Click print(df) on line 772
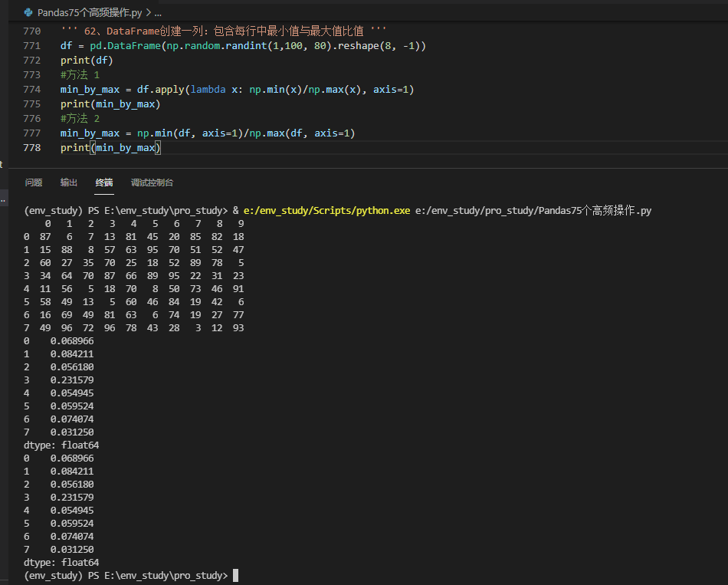The image size is (728, 585). pyautogui.click(x=87, y=61)
